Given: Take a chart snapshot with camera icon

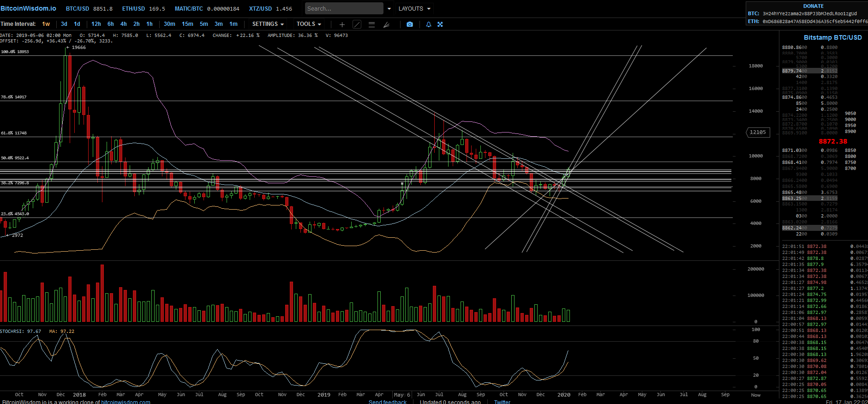Looking at the screenshot, I should (410, 24).
